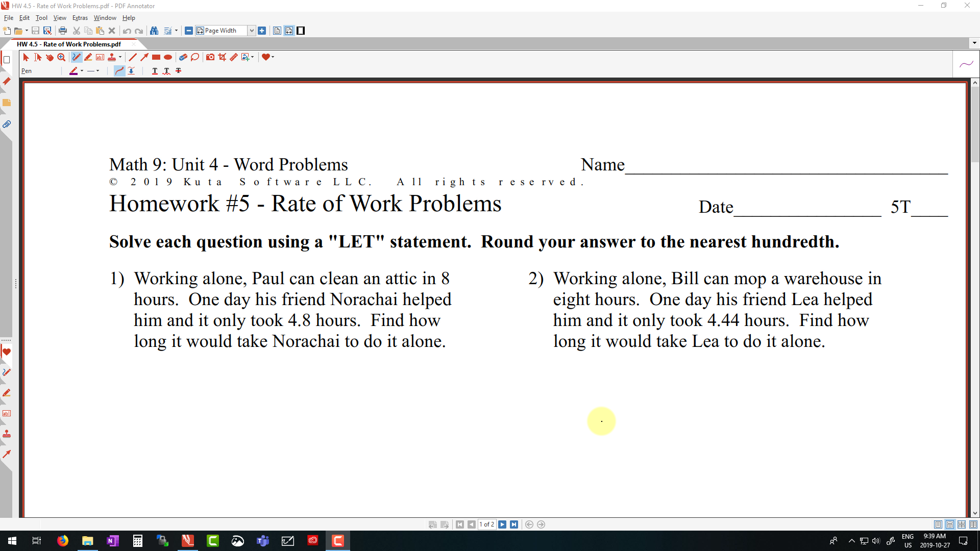Open the tab list dropdown arrow
The width and height of the screenshot is (980, 551).
(974, 43)
